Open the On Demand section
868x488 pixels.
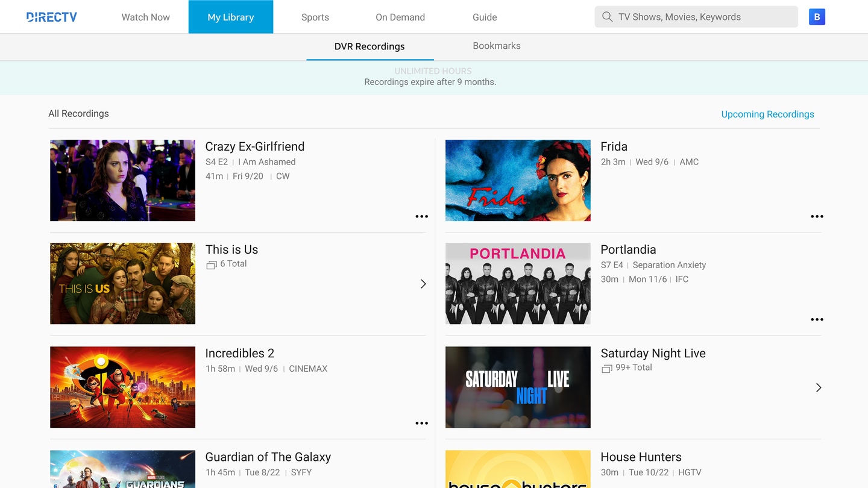[400, 17]
